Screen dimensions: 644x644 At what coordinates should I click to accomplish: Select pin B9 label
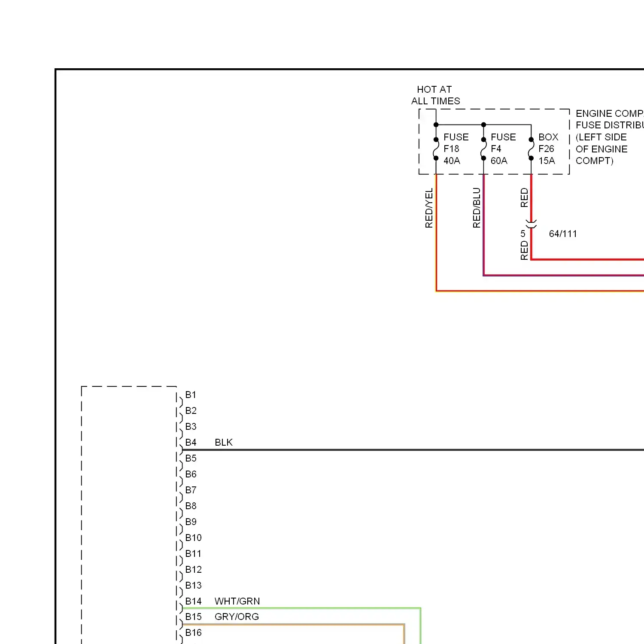coord(191,522)
